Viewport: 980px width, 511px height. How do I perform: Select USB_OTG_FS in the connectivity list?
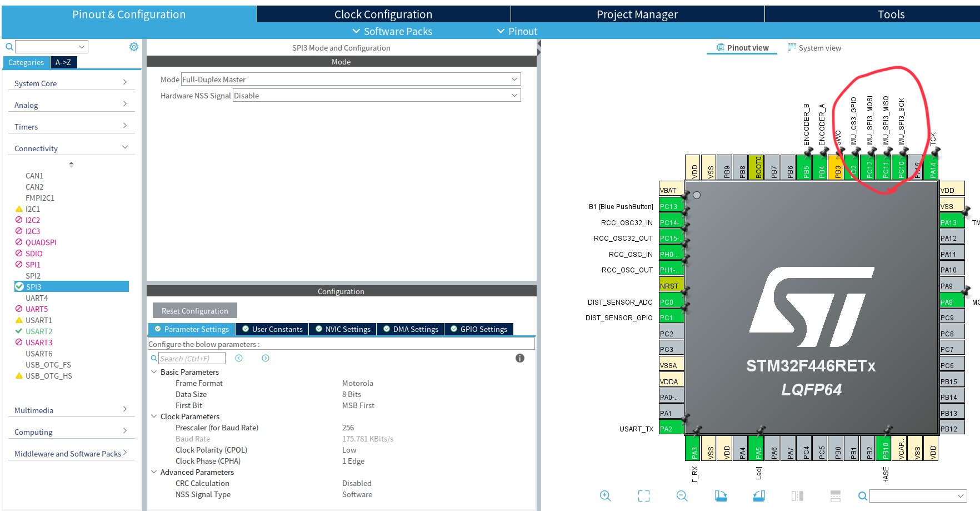click(48, 365)
